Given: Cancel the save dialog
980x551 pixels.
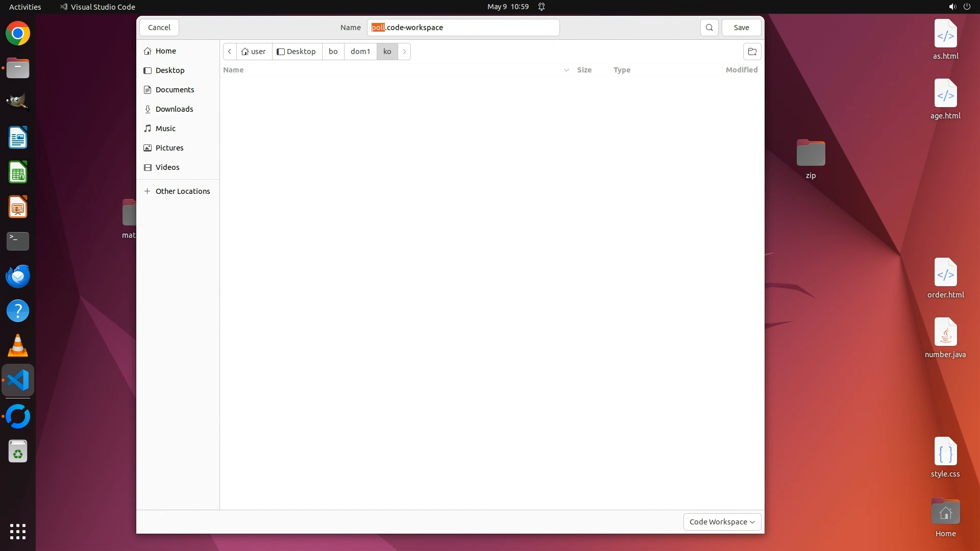Looking at the screenshot, I should point(159,28).
